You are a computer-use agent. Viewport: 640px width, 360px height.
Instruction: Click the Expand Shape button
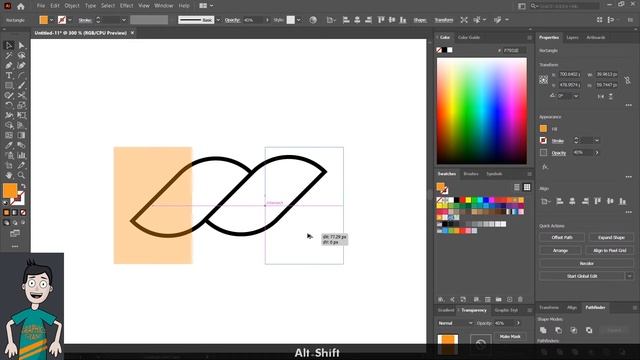pos(611,238)
